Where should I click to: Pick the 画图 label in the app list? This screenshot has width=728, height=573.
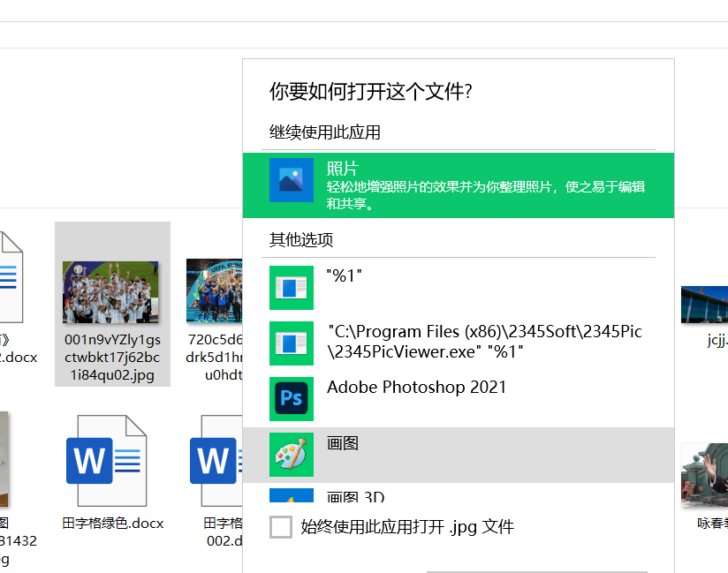pos(343,443)
